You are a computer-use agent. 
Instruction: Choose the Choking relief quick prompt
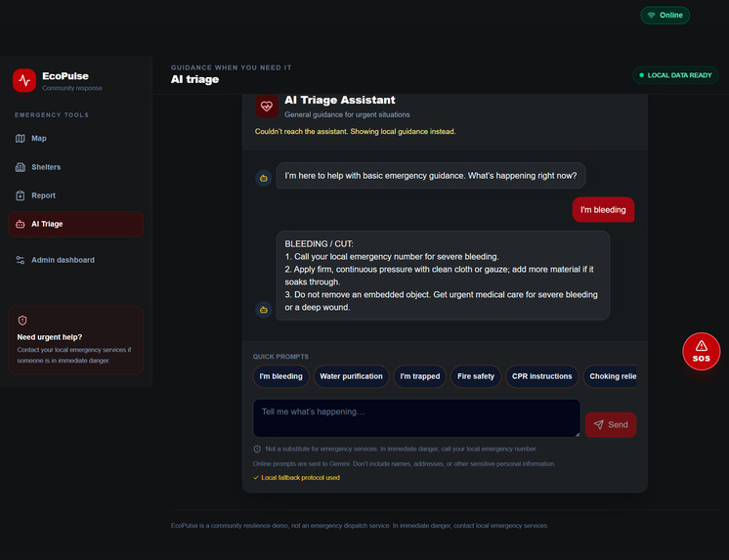pyautogui.click(x=611, y=376)
